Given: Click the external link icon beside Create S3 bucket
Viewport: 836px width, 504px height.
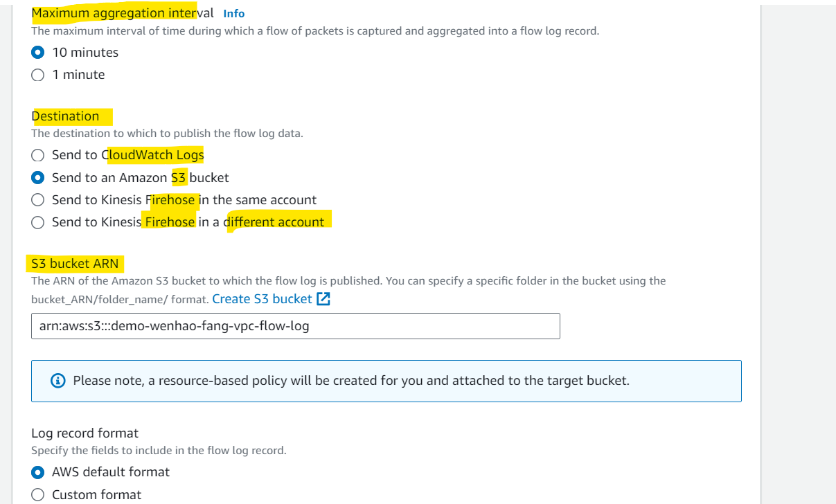Looking at the screenshot, I should (323, 299).
